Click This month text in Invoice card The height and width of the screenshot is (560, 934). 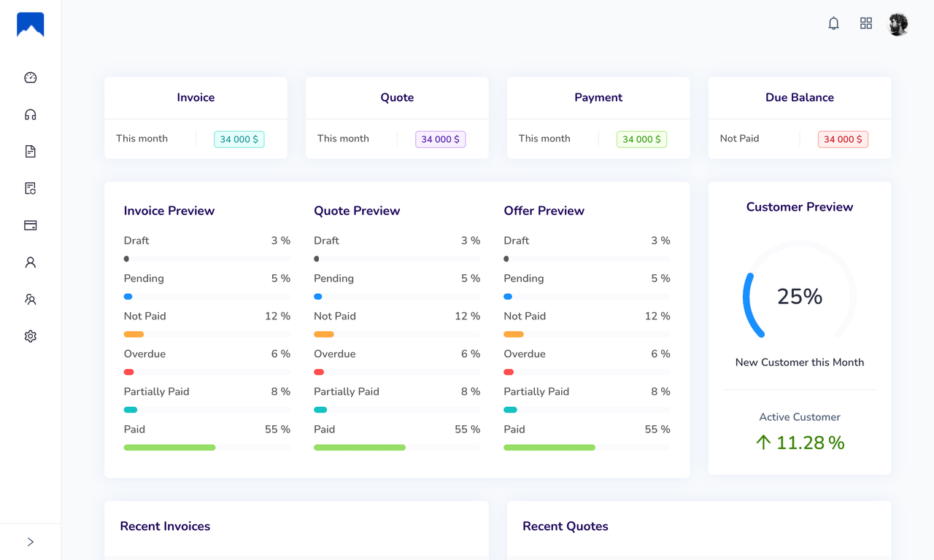point(142,139)
